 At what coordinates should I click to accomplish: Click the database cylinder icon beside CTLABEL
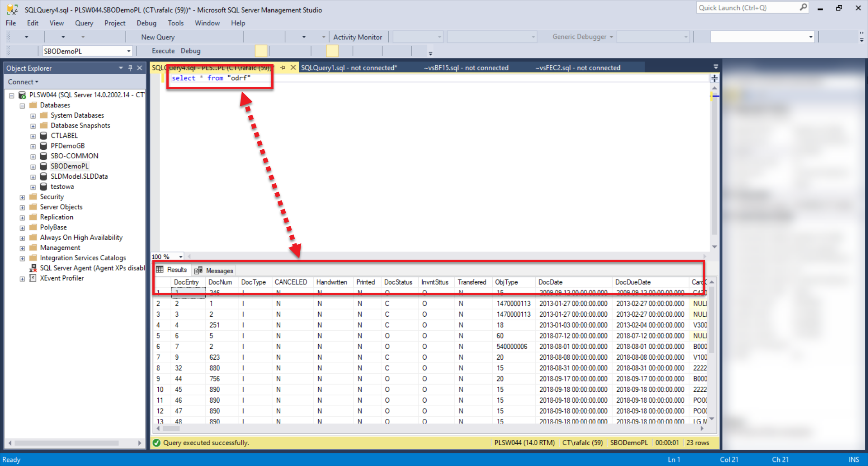tap(43, 135)
